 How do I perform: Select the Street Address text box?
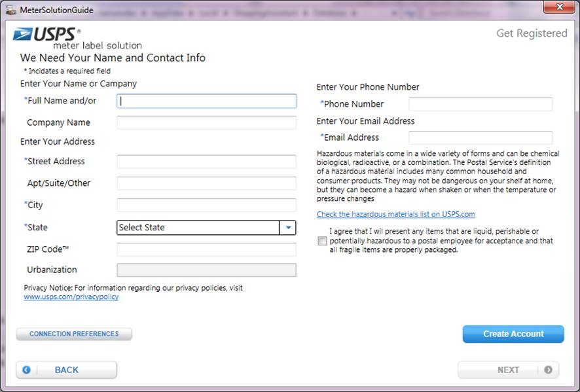pyautogui.click(x=206, y=162)
